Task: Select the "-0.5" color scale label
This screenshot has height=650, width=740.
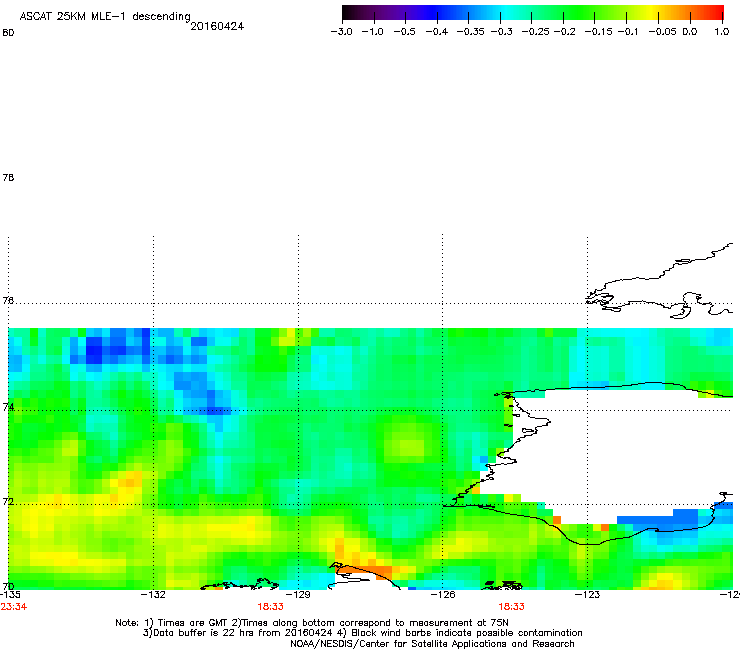Action: (404, 32)
